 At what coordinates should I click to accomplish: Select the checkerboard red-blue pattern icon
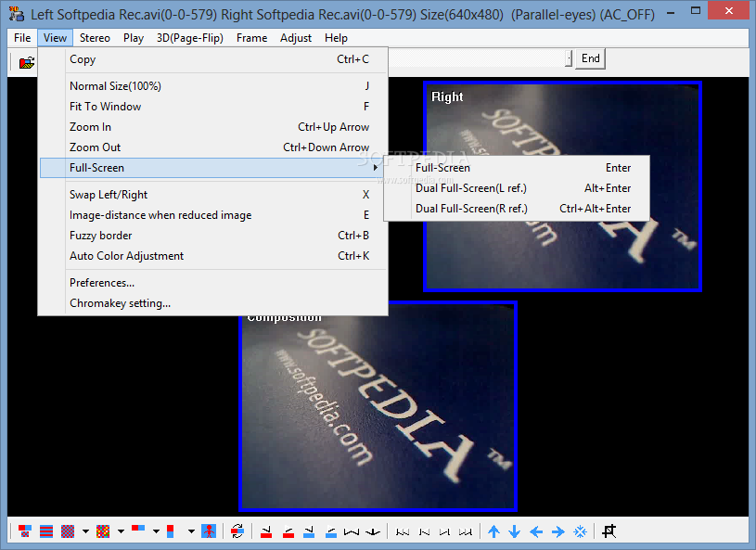[x=68, y=531]
